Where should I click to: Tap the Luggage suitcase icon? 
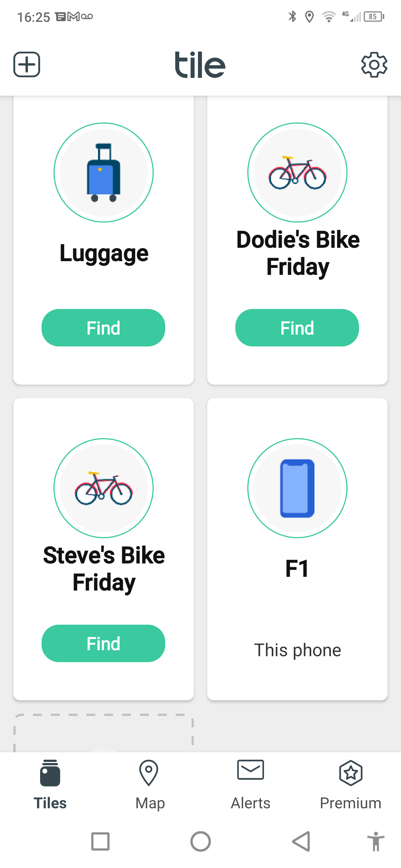click(x=104, y=172)
